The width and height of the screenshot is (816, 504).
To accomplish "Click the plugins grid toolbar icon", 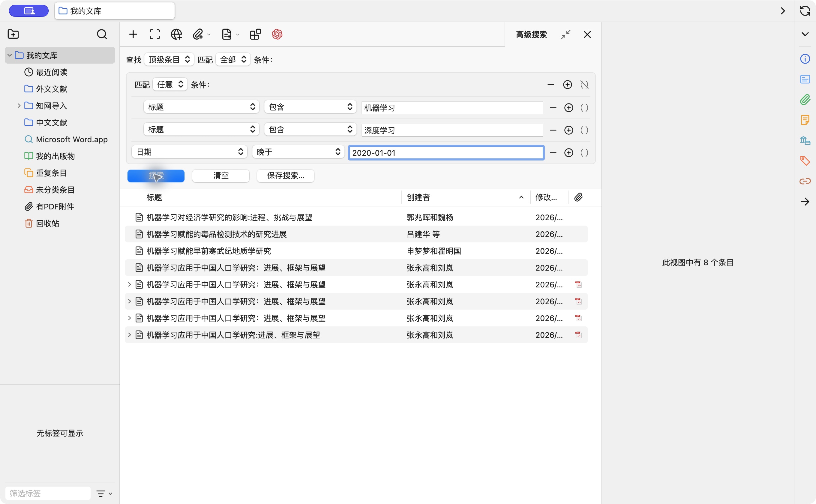I will 255,34.
